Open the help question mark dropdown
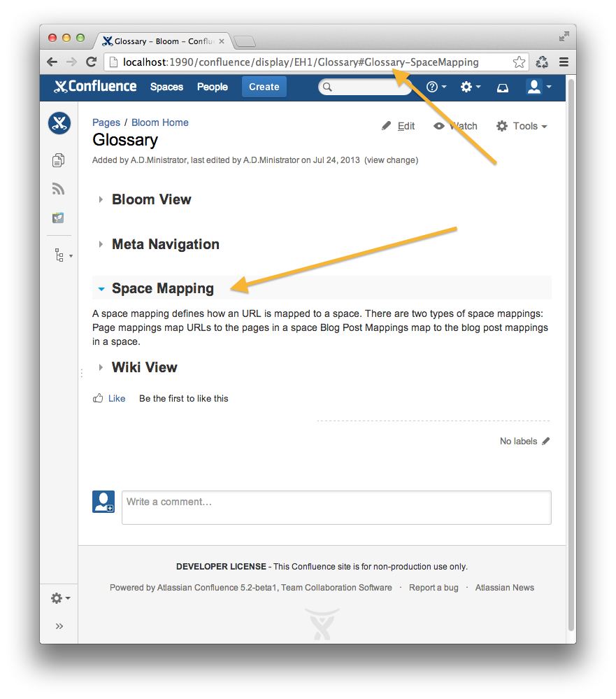This screenshot has width=616, height=699. (436, 87)
